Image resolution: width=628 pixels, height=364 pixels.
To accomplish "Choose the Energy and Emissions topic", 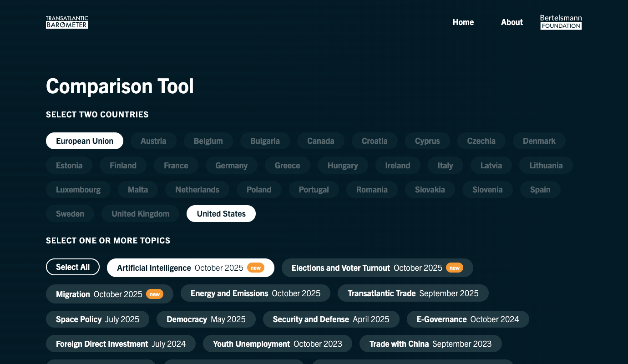I will (x=255, y=293).
